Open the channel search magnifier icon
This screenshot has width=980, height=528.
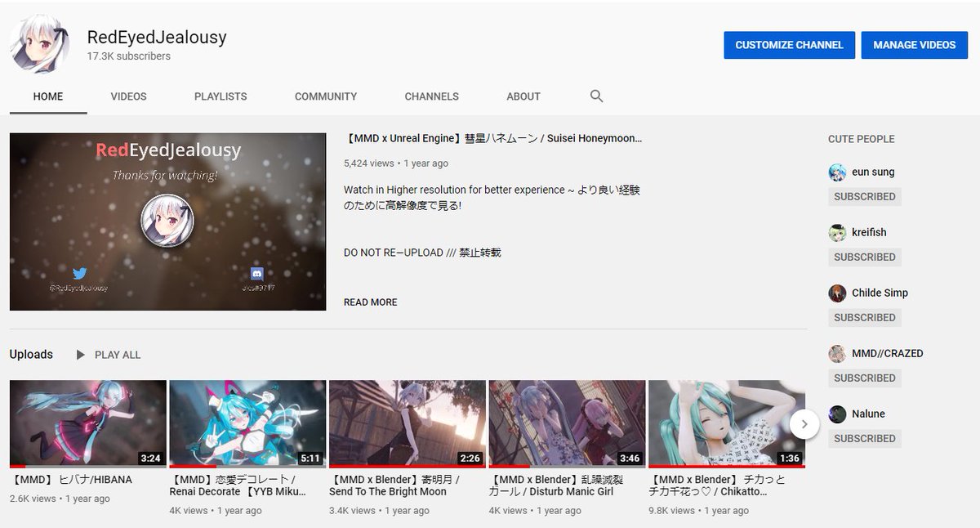coord(597,96)
